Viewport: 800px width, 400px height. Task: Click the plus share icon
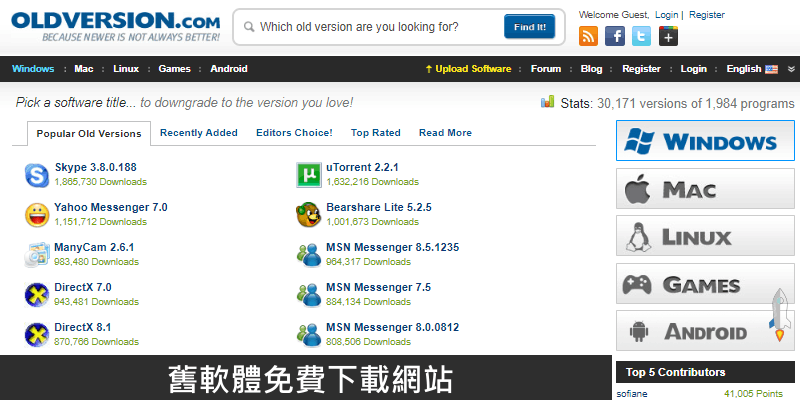(668, 36)
